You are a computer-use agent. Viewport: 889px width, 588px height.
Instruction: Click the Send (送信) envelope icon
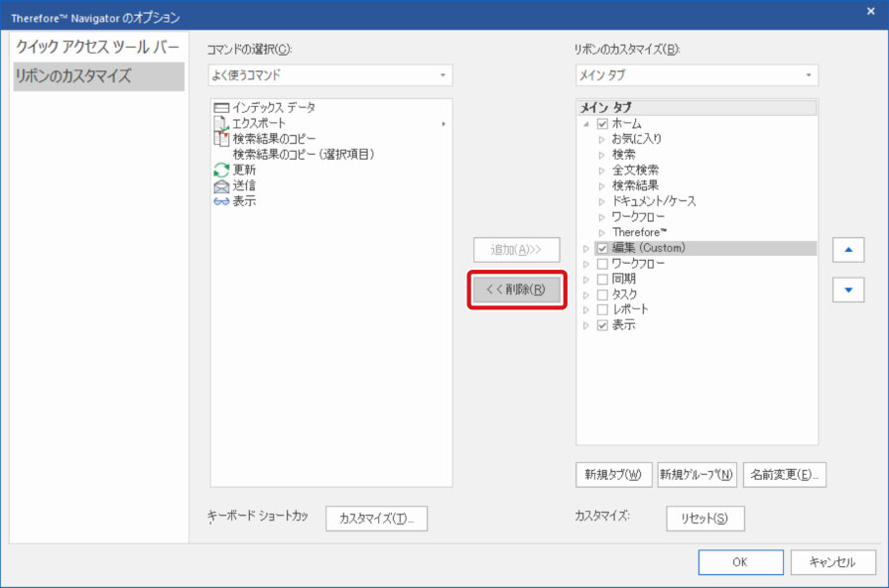coord(221,185)
